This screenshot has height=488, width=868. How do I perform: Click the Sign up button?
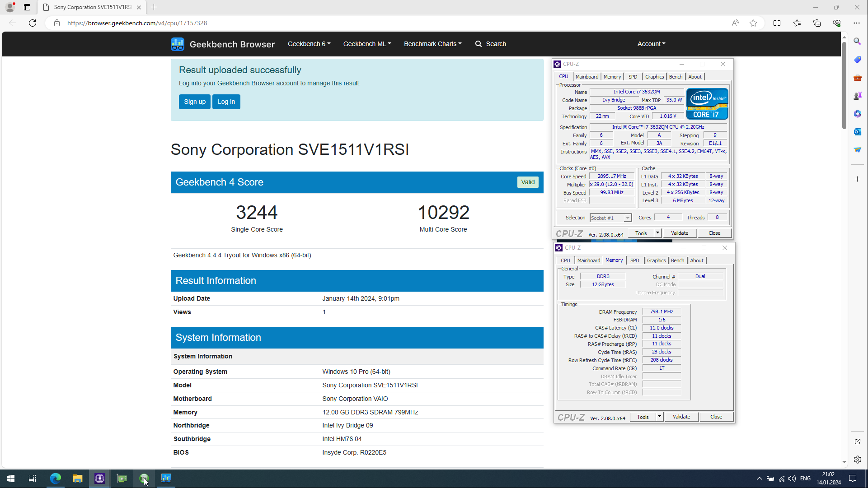click(x=195, y=102)
